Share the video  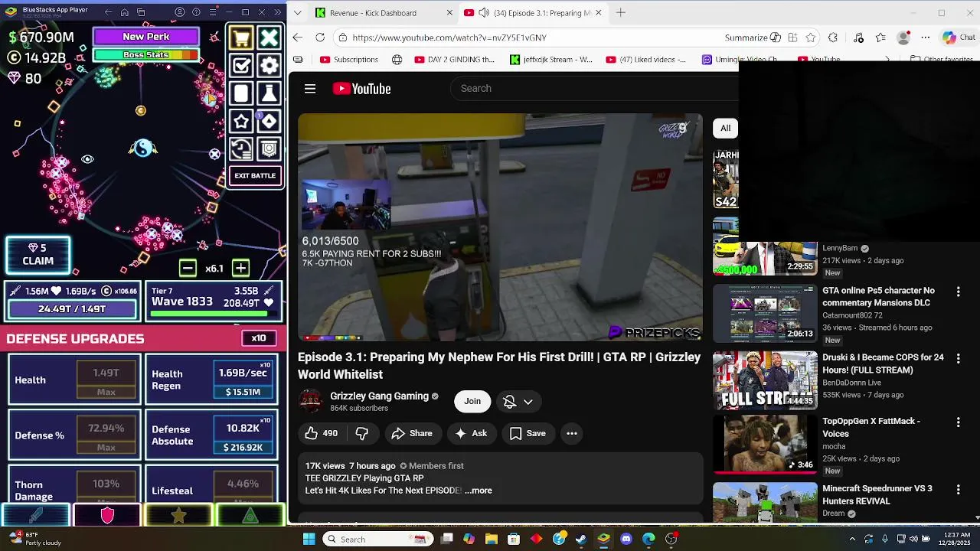coord(412,433)
